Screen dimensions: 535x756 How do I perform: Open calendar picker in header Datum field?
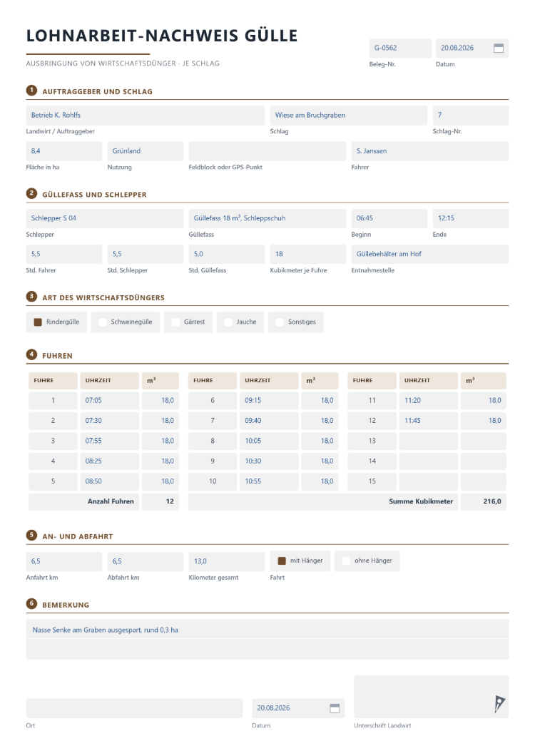pyautogui.click(x=499, y=48)
